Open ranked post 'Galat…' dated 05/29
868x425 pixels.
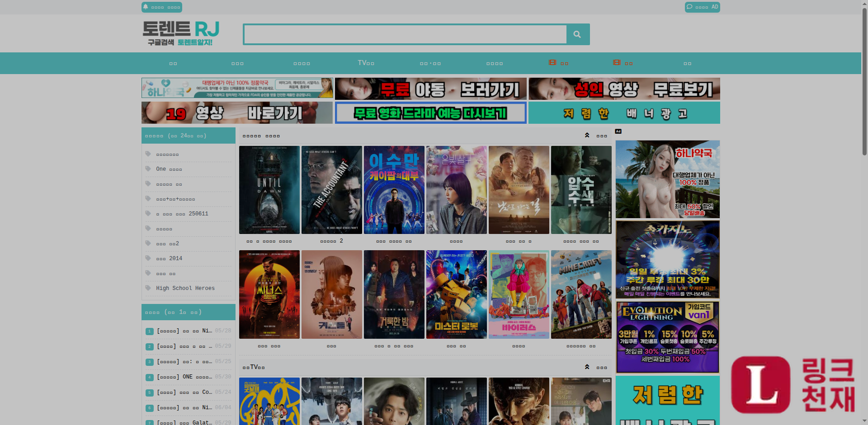pos(184,422)
